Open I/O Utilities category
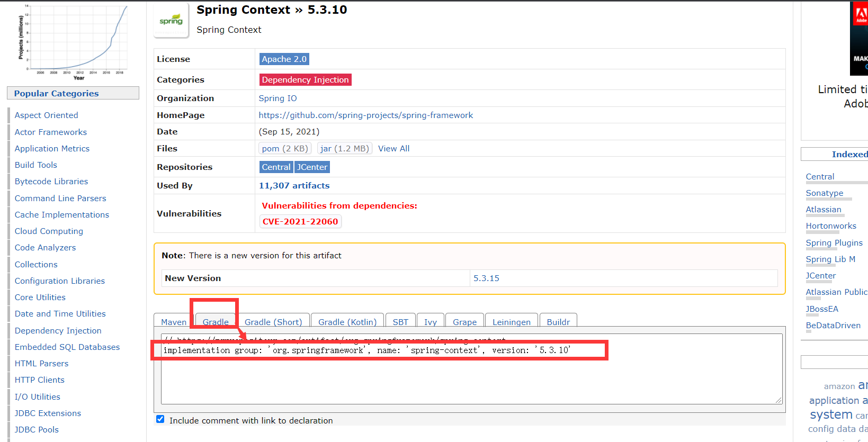868x442 pixels. (38, 397)
